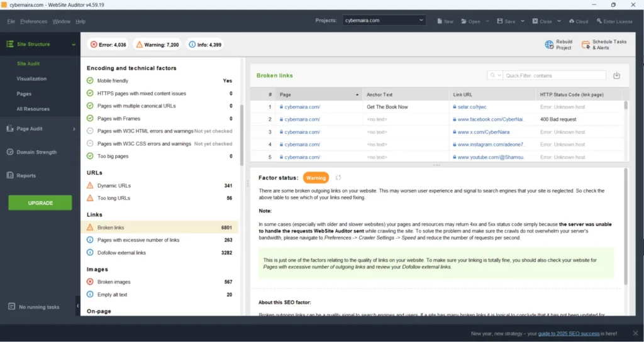This screenshot has height=342, width=644.
Task: Open the Preferences menu
Action: point(34,21)
